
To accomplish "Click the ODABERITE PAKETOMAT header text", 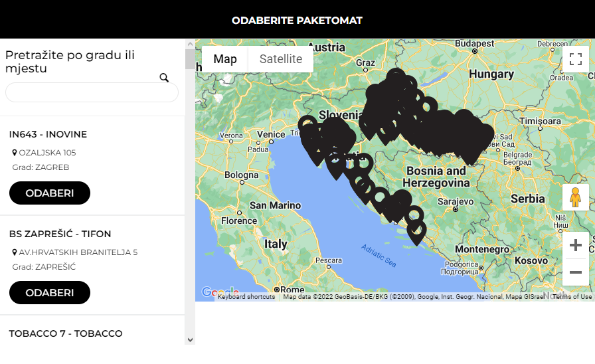I will 297,21.
